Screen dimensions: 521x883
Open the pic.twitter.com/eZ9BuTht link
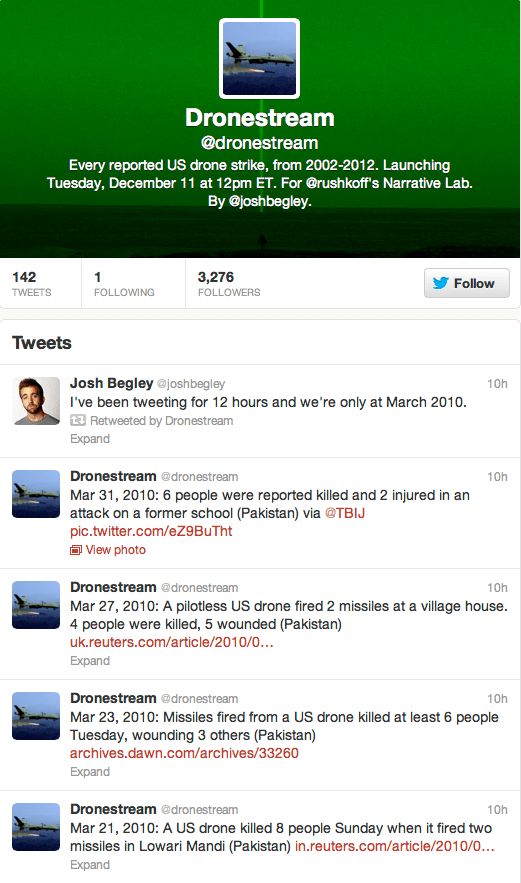click(x=151, y=531)
